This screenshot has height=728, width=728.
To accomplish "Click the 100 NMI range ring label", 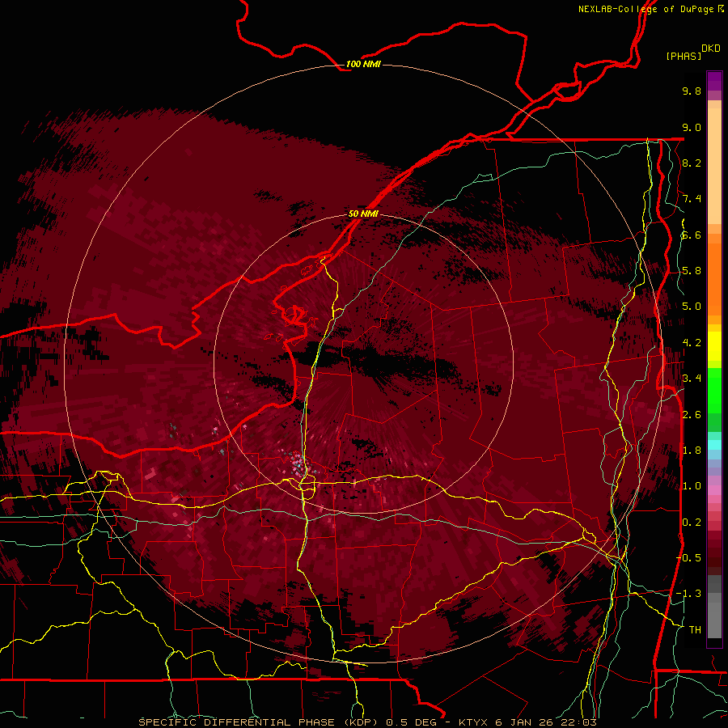I will [363, 64].
